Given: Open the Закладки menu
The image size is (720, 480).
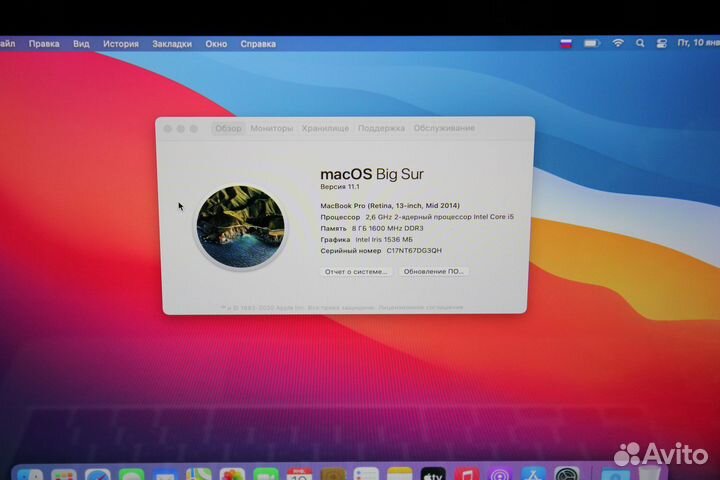Looking at the screenshot, I should (172, 44).
